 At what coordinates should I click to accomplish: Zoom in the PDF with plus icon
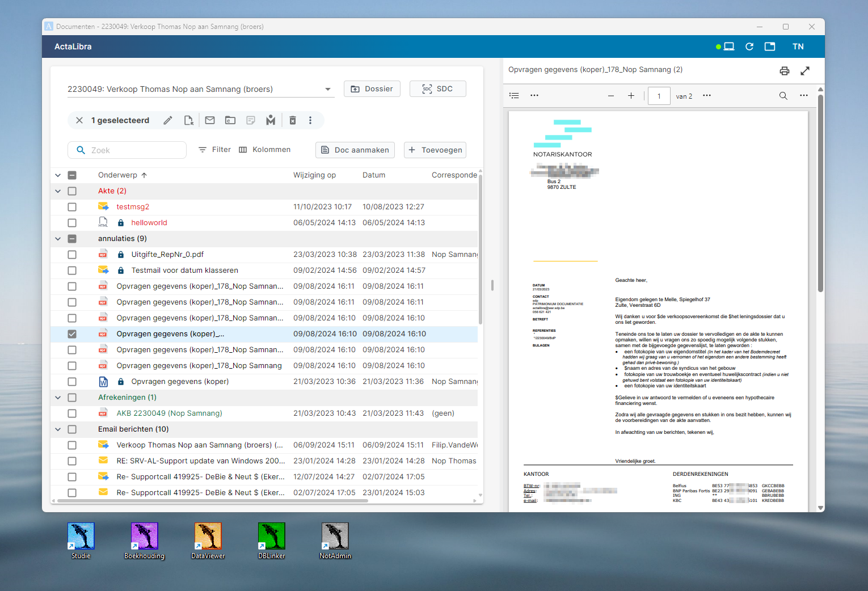(631, 96)
